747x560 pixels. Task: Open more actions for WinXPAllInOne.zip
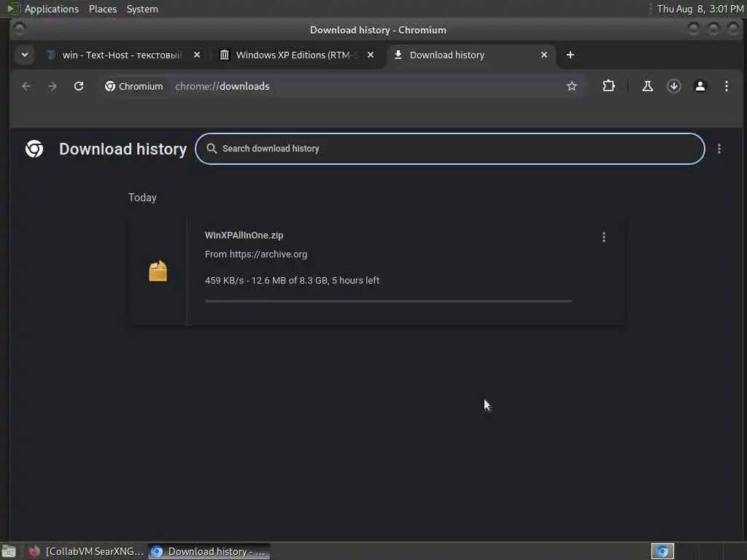603,237
